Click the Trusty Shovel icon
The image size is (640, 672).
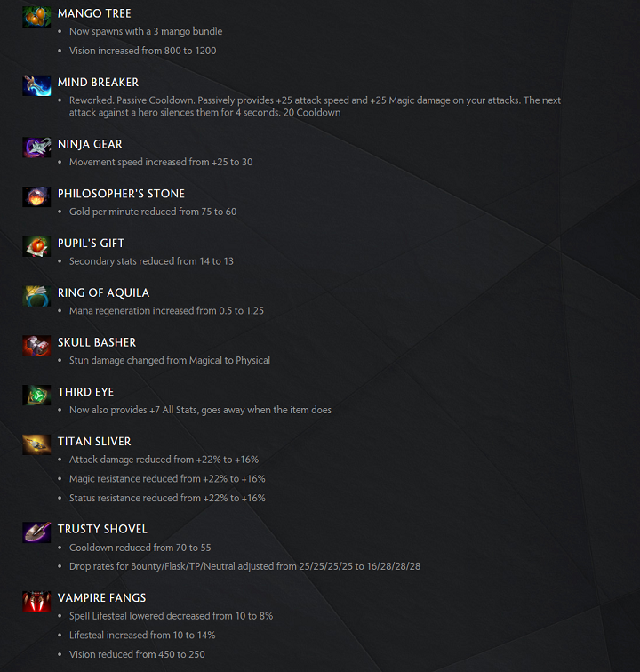pyautogui.click(x=36, y=532)
